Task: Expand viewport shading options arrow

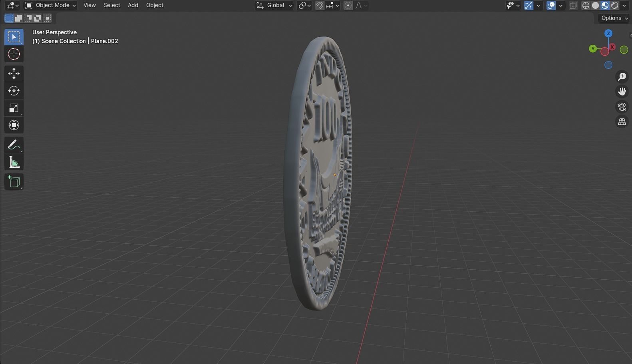Action: tap(624, 5)
